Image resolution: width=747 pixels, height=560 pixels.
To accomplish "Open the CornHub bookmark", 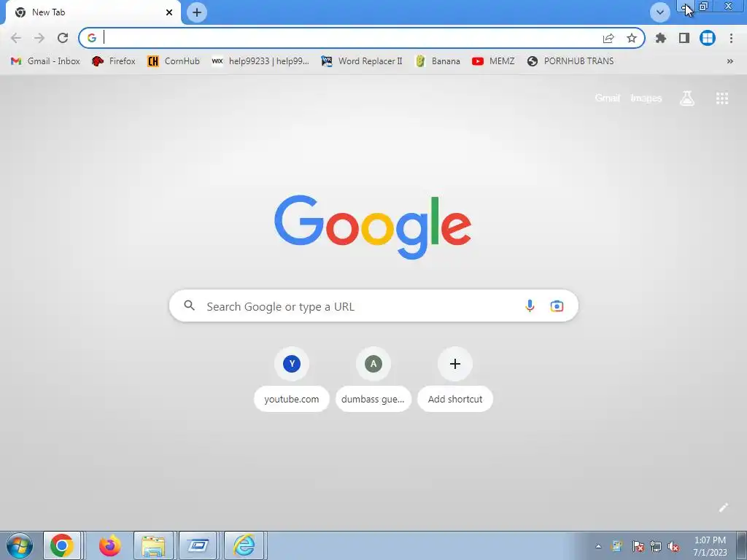I will [174, 61].
